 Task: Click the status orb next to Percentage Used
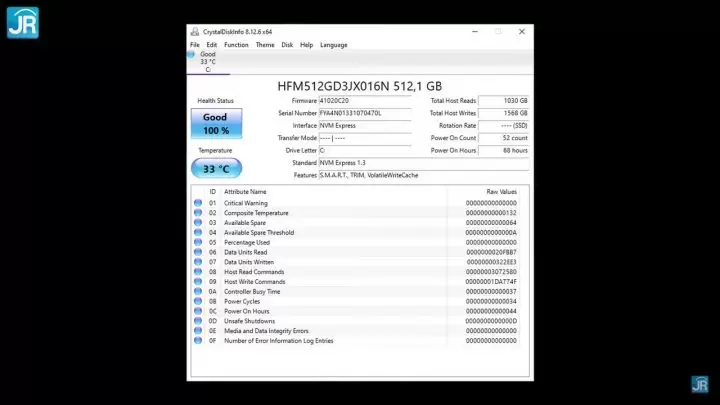198,242
